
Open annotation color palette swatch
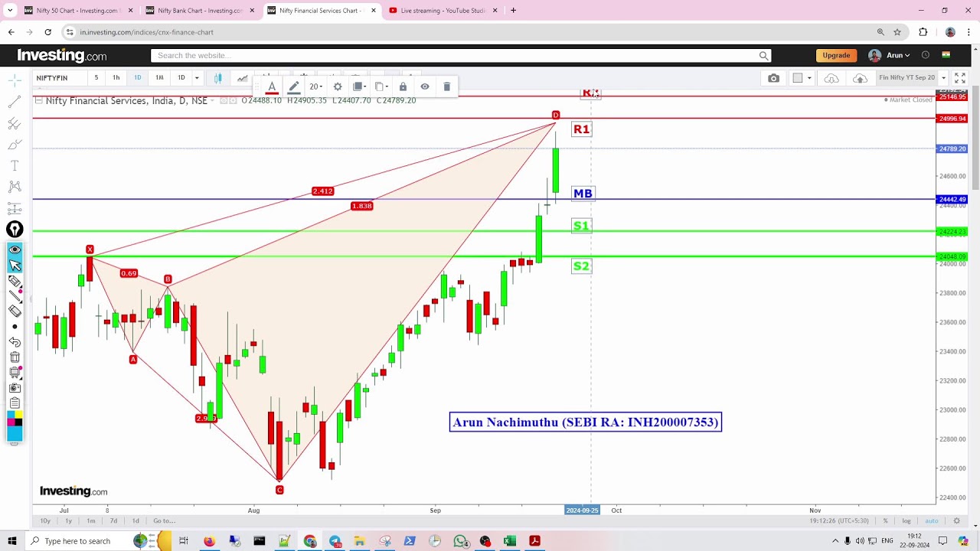(x=15, y=419)
